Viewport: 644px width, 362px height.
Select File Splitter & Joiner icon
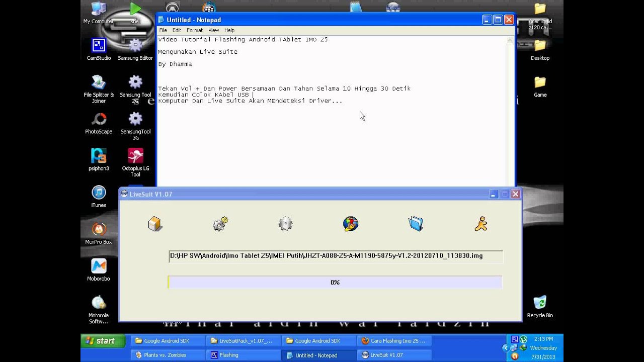99,89
